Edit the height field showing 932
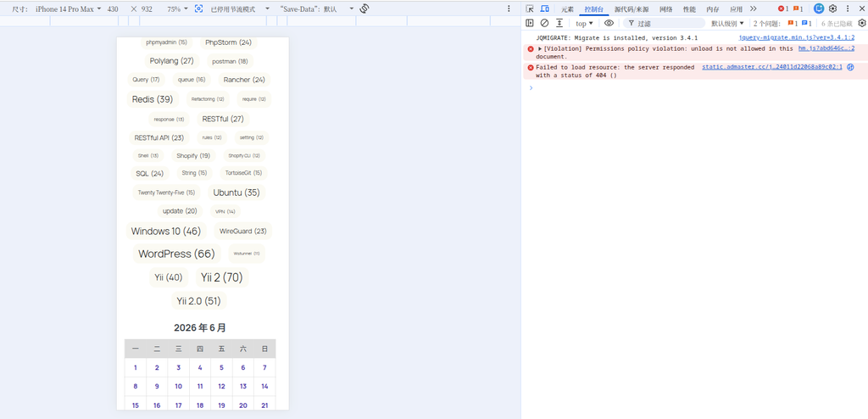This screenshot has width=868, height=419. click(147, 8)
